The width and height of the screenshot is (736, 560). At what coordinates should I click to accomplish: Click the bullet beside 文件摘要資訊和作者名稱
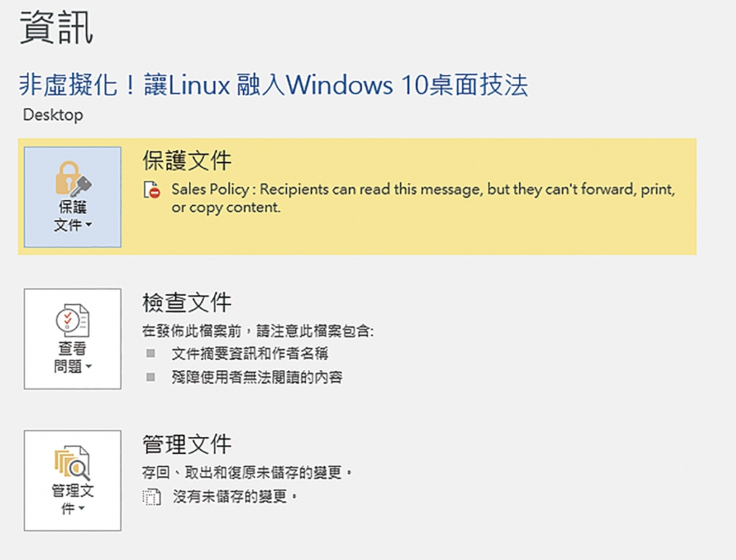pos(151,353)
